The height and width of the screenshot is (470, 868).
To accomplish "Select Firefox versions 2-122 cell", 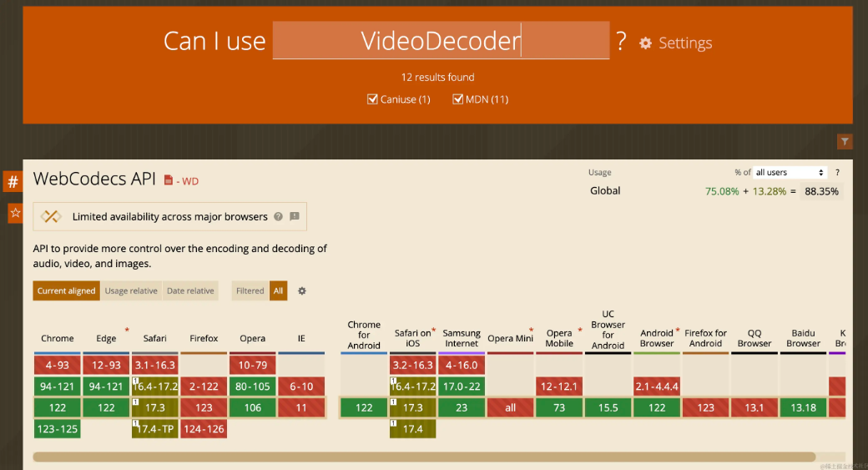I will point(204,387).
